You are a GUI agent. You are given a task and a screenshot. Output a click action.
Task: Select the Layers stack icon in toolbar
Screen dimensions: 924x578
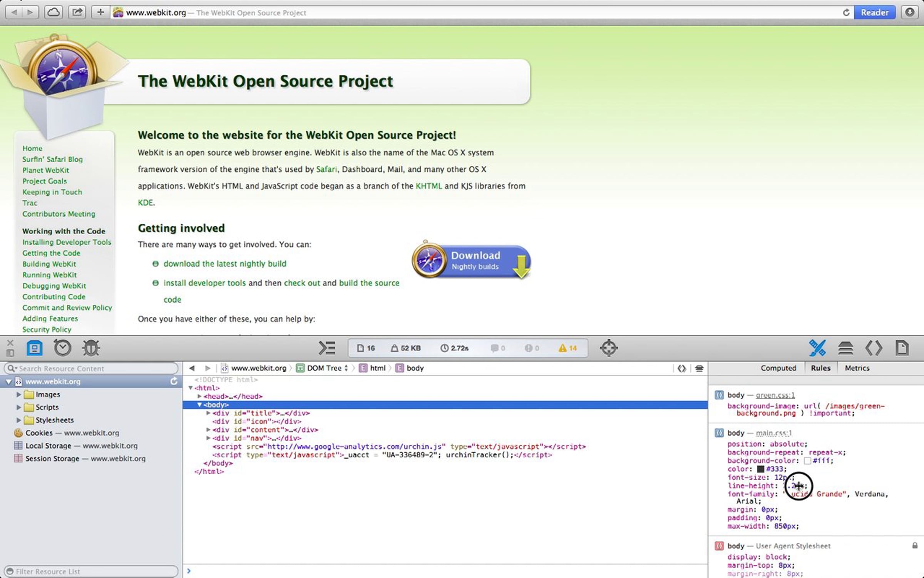coord(845,348)
